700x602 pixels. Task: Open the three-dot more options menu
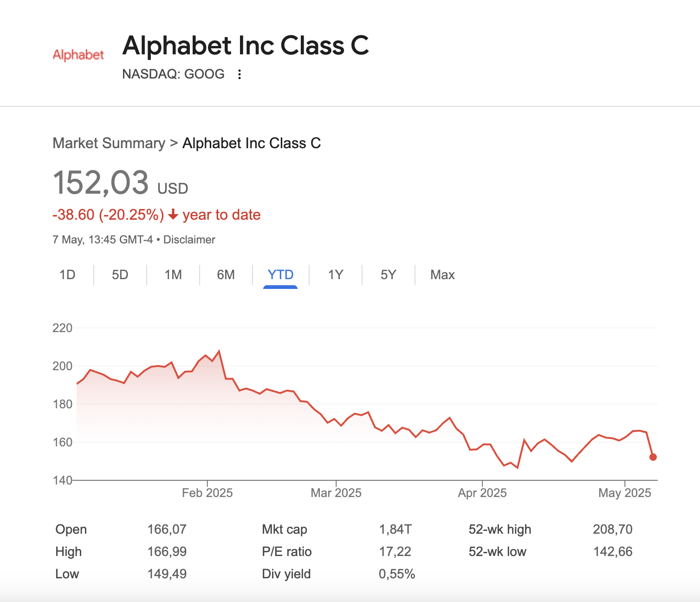(240, 74)
